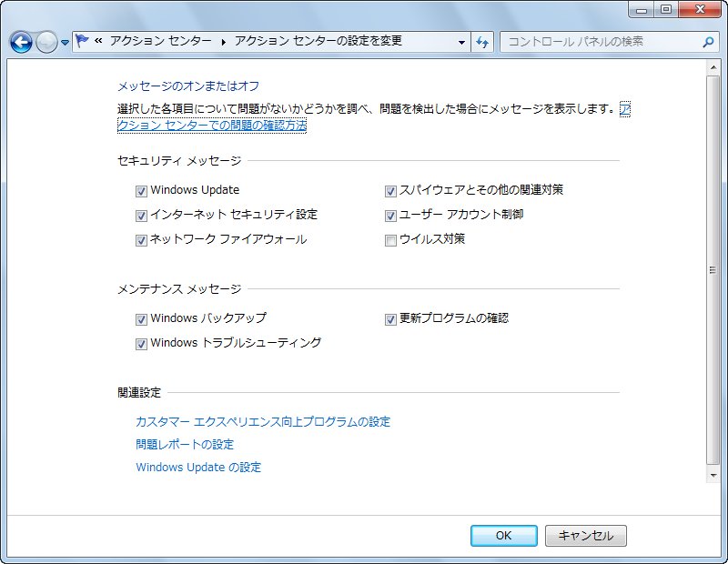Click the セキュリティ メッセージ section label

click(x=179, y=161)
